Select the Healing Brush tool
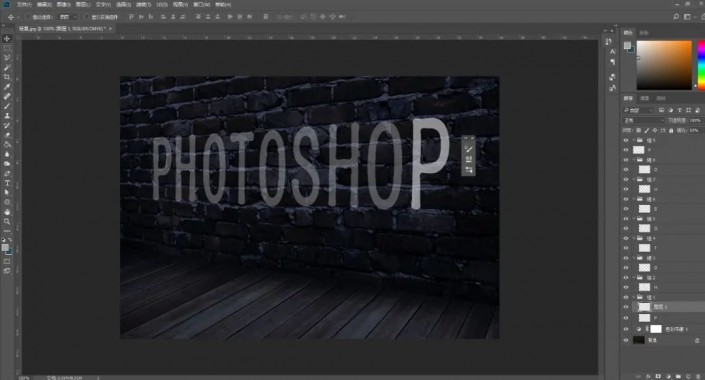This screenshot has height=380, width=705. click(7, 96)
